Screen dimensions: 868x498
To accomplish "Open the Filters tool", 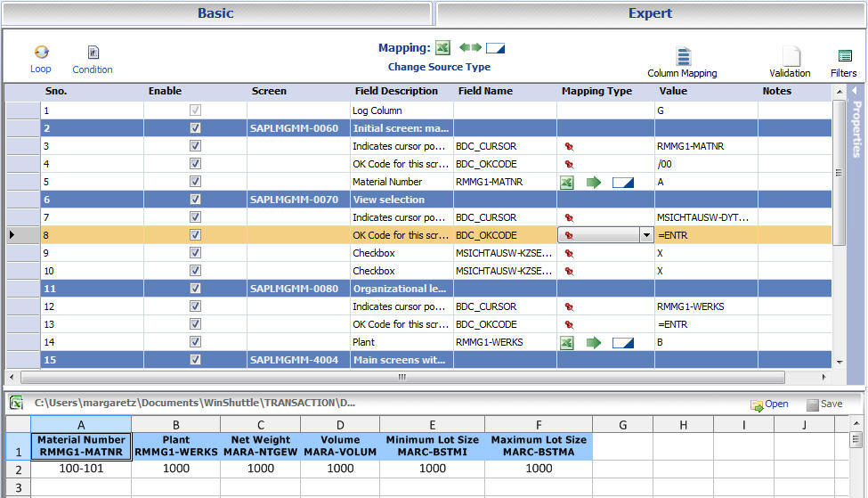I will coord(844,58).
